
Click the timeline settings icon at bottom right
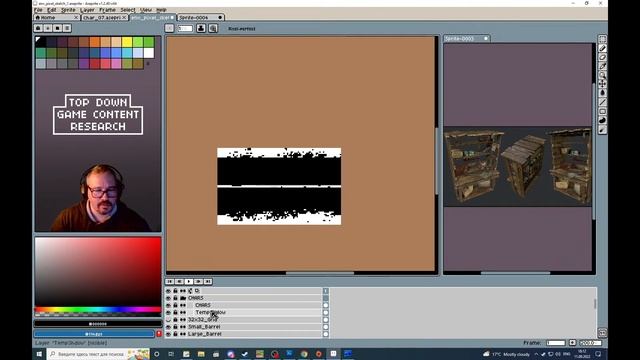602,333
